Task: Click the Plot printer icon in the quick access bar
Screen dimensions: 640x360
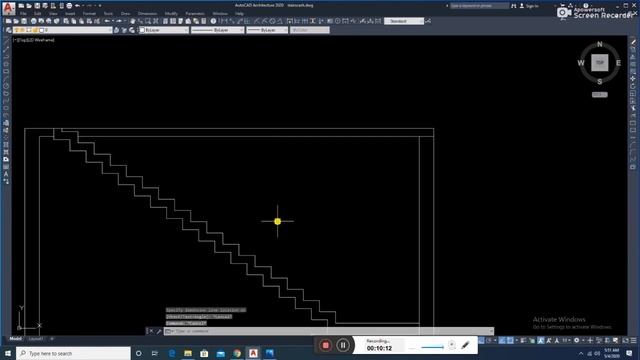Action: point(69,6)
